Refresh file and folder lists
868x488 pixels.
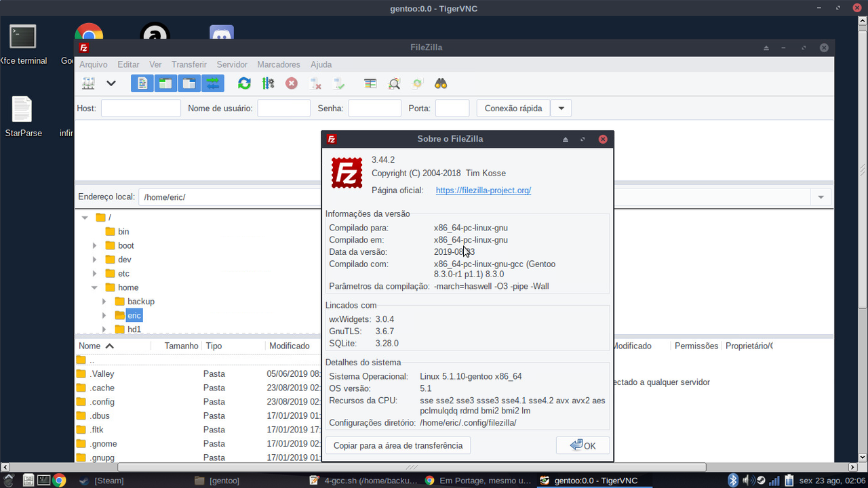244,83
